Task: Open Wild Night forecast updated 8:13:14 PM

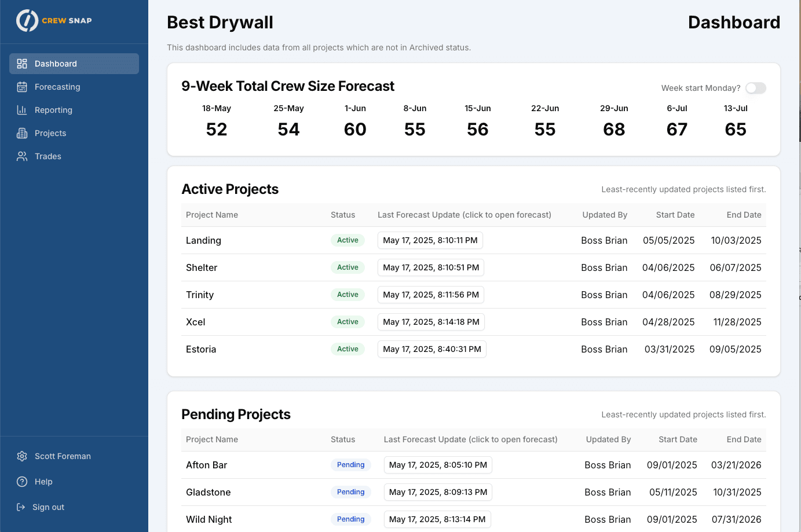Action: 437,519
